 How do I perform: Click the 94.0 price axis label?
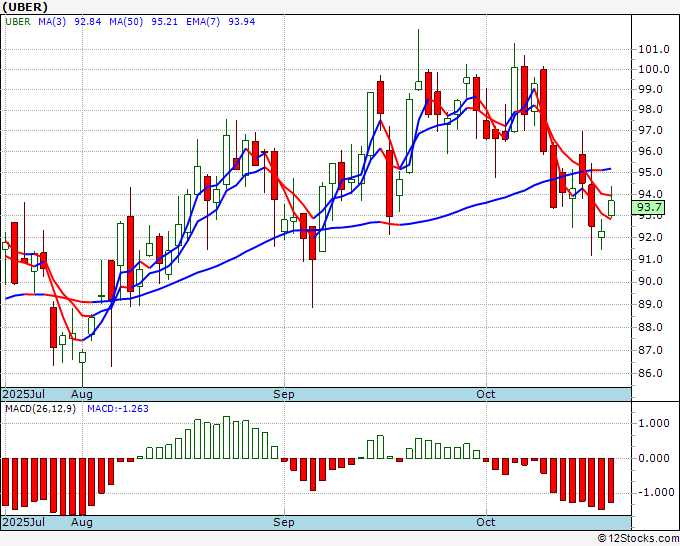point(650,194)
